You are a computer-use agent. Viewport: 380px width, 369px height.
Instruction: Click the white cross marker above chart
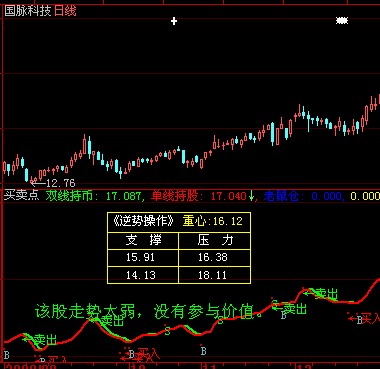pyautogui.click(x=174, y=21)
